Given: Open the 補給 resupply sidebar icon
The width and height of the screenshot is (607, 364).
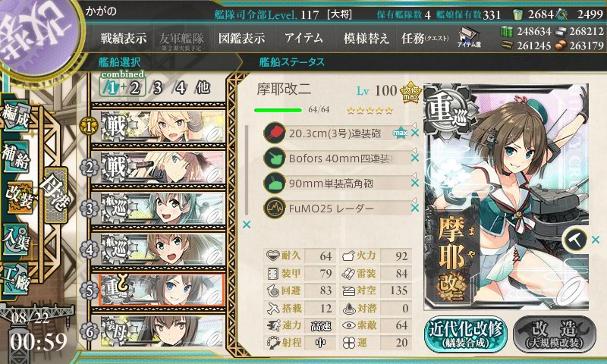Looking at the screenshot, I should [x=15, y=156].
